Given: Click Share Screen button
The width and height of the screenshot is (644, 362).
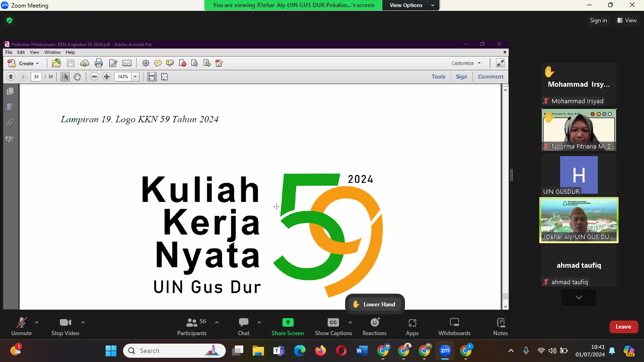Looking at the screenshot, I should click(x=288, y=327).
